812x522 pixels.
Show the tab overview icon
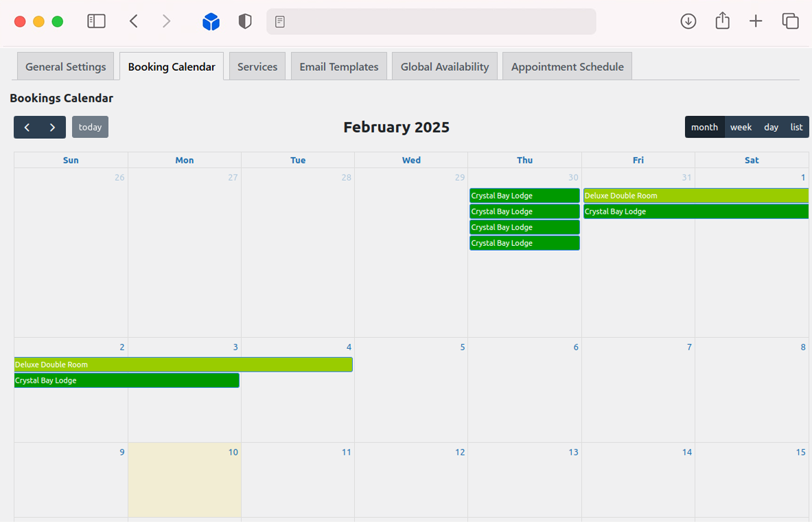(790, 21)
